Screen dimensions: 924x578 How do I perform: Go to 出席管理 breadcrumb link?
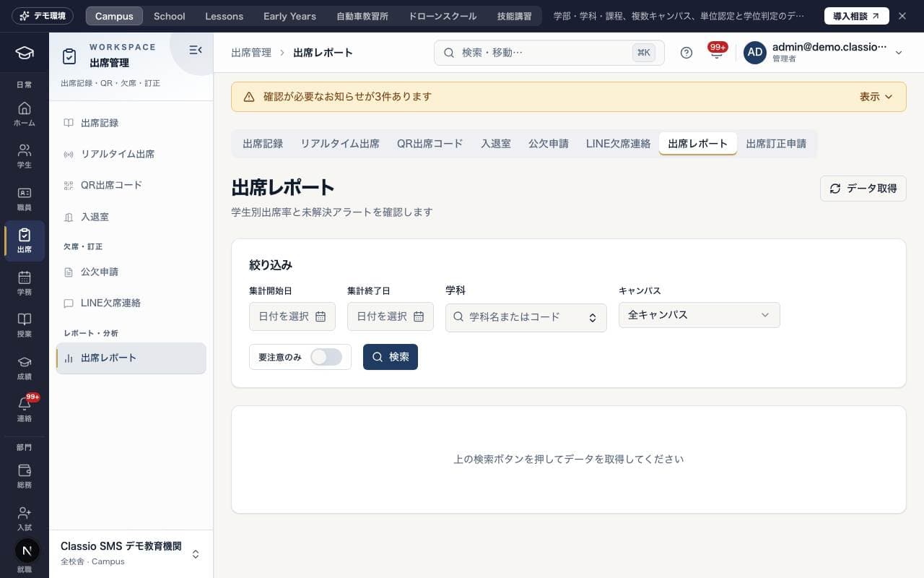pyautogui.click(x=251, y=53)
